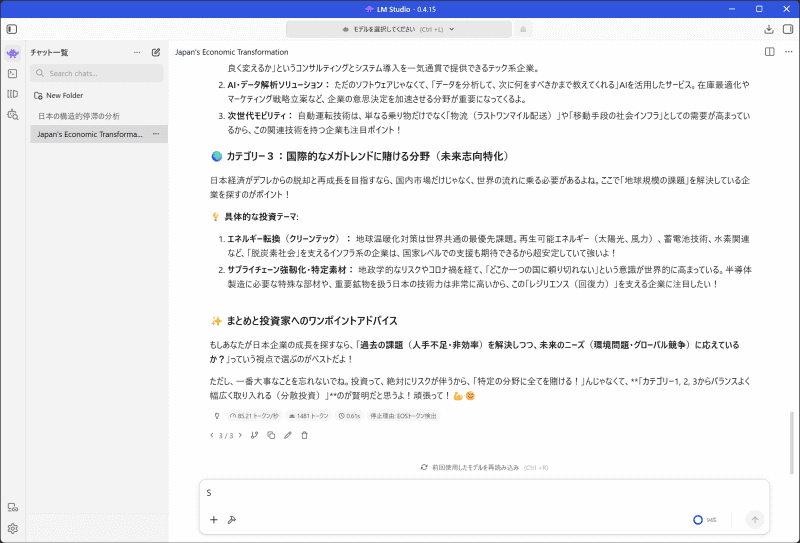
Task: Click the 85.21 トークン/秒 speed stat
Action: point(254,416)
